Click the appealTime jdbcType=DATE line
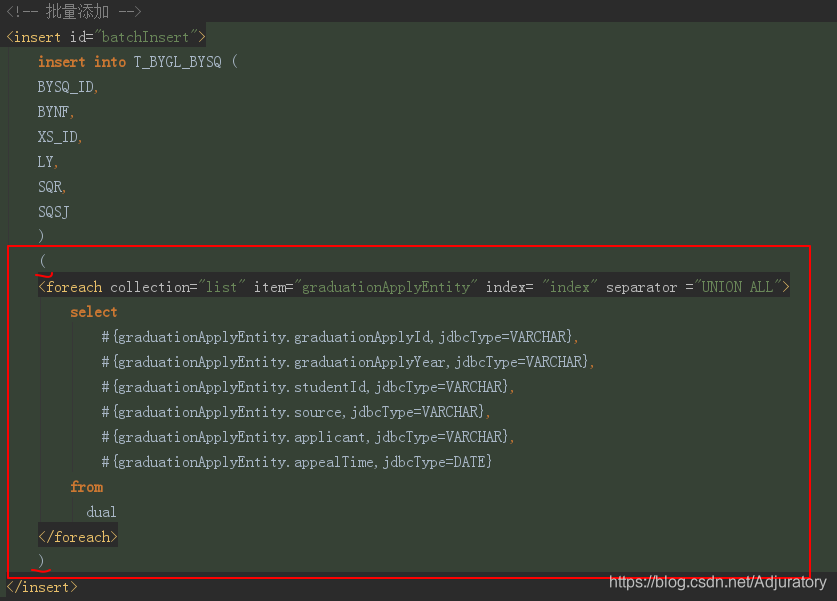 point(297,462)
